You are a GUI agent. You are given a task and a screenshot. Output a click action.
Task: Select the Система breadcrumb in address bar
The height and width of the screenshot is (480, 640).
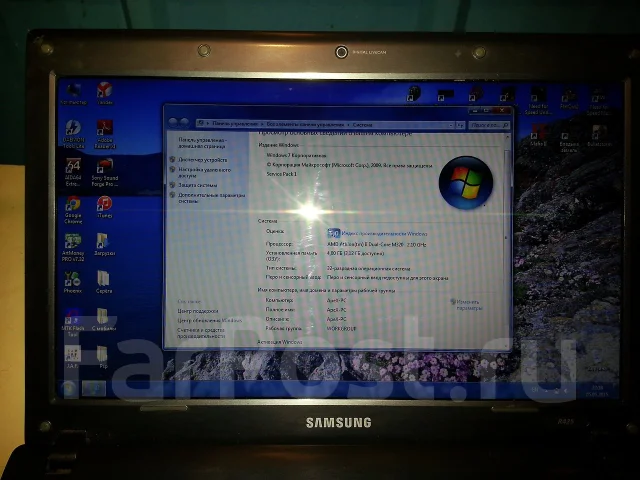(x=362, y=124)
